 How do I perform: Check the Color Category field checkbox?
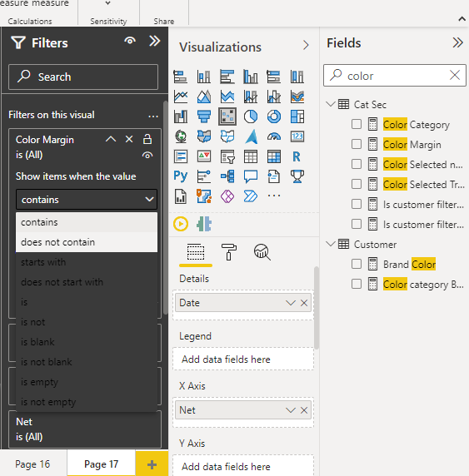tap(357, 124)
